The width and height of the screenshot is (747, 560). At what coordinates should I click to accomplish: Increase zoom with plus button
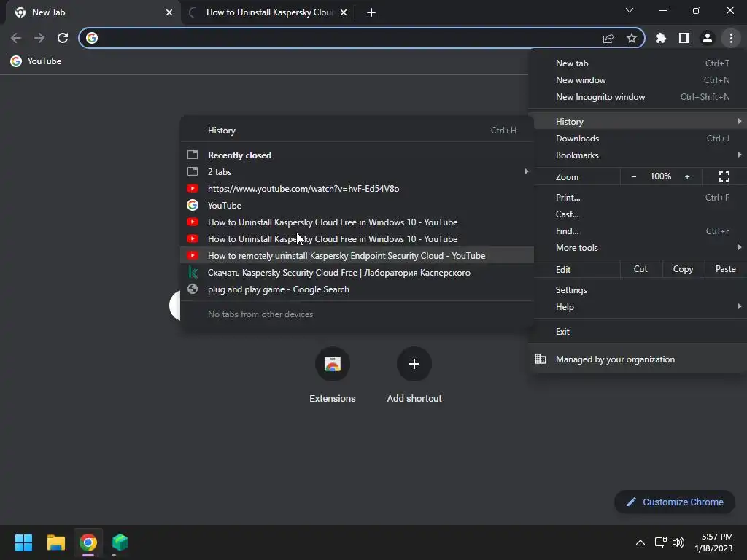687,176
